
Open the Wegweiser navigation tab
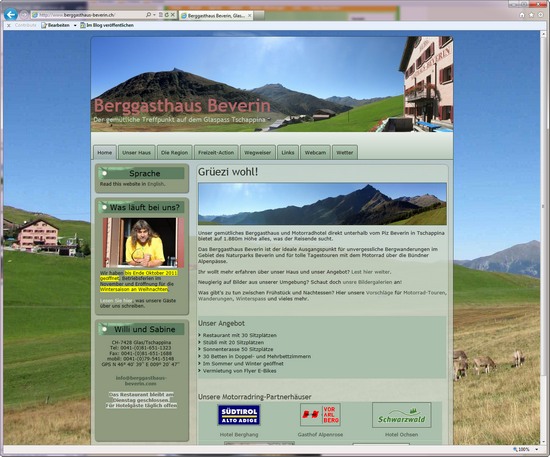[x=257, y=152]
